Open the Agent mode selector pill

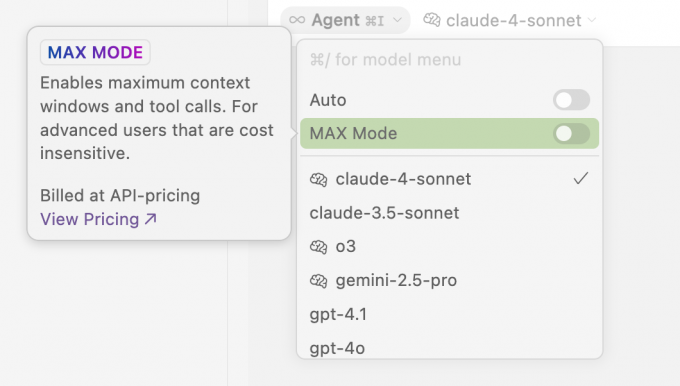(345, 20)
